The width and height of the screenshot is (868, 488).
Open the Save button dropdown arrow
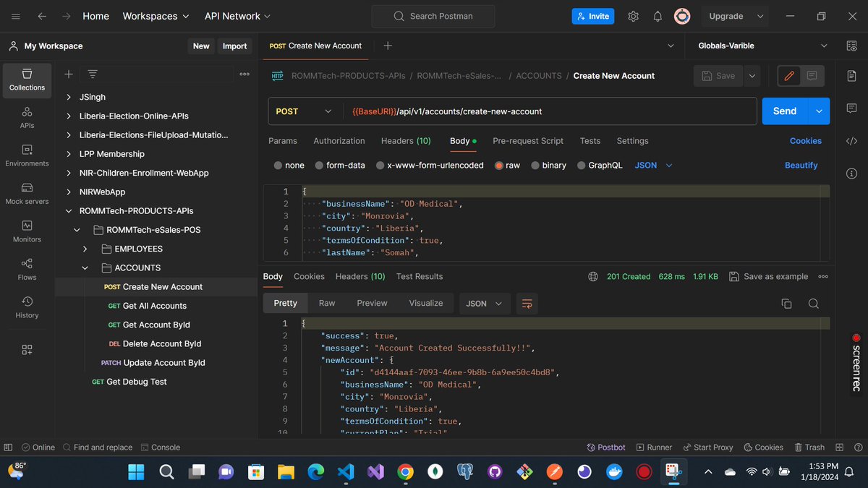tap(752, 75)
